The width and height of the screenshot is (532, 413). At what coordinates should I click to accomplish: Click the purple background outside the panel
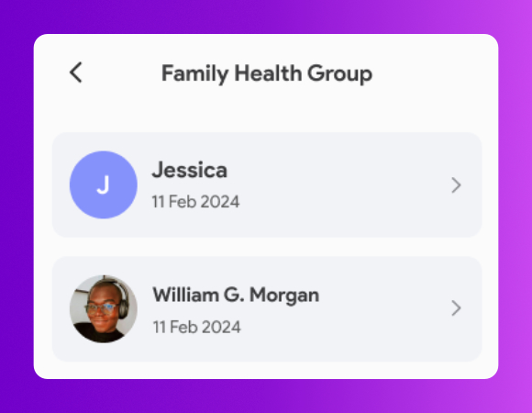(x=17, y=204)
